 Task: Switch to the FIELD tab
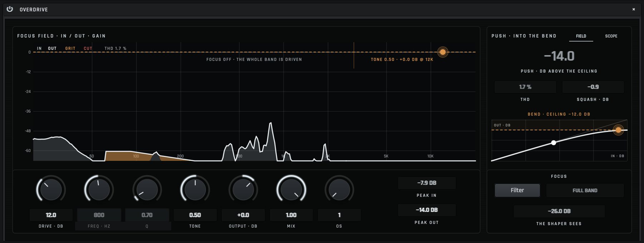[x=581, y=36]
